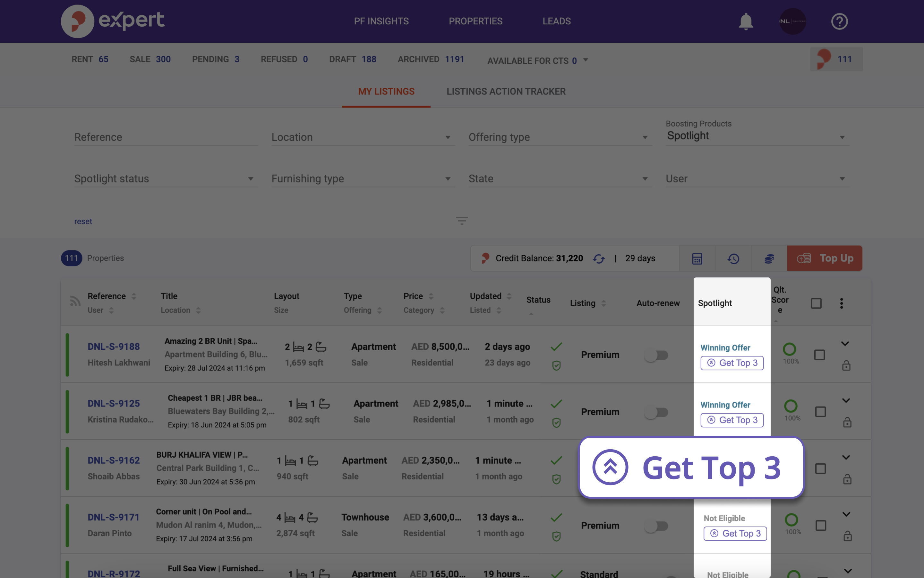This screenshot has height=578, width=924.
Task: Click the feed icon in table header
Action: click(x=75, y=301)
